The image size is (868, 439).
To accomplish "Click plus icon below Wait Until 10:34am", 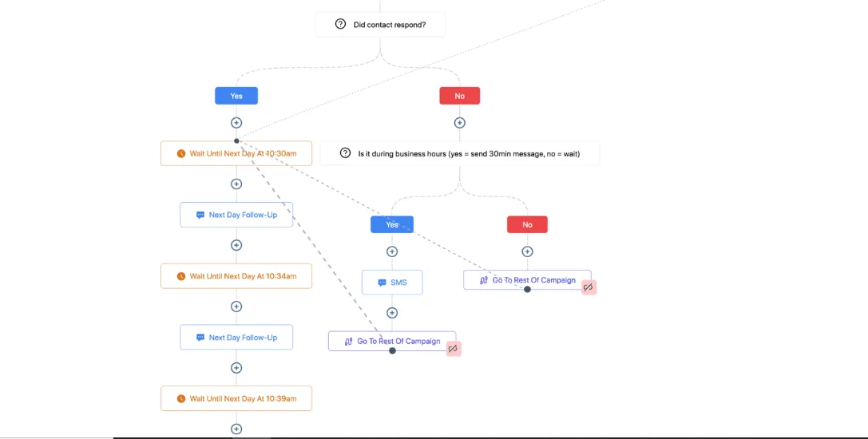I will [x=236, y=307].
